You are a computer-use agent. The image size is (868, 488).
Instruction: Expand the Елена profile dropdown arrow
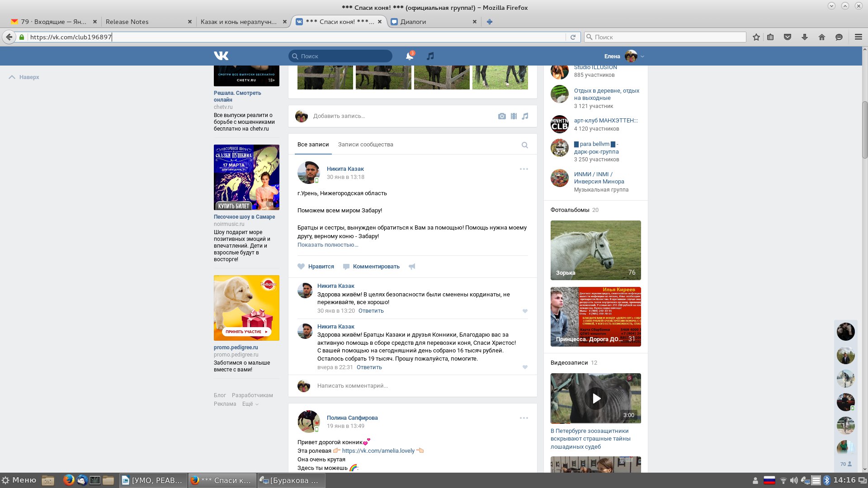pyautogui.click(x=642, y=56)
